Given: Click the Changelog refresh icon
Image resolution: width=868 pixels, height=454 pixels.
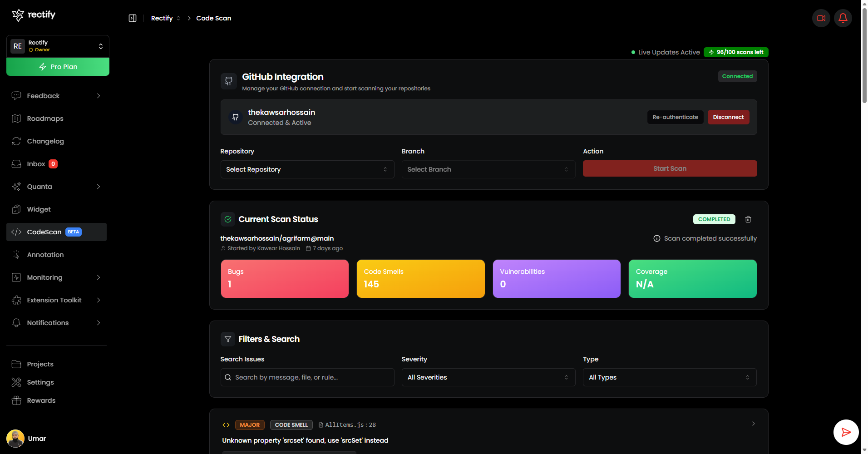Looking at the screenshot, I should pyautogui.click(x=16, y=141).
